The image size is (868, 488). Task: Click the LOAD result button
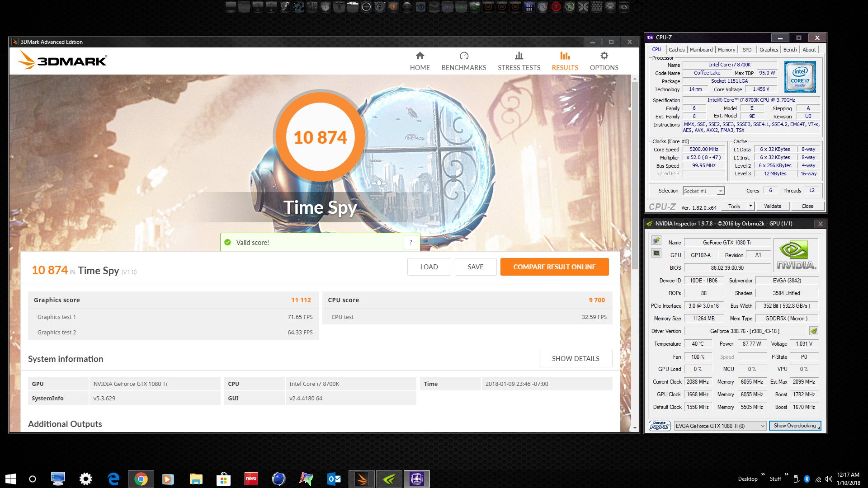(429, 267)
